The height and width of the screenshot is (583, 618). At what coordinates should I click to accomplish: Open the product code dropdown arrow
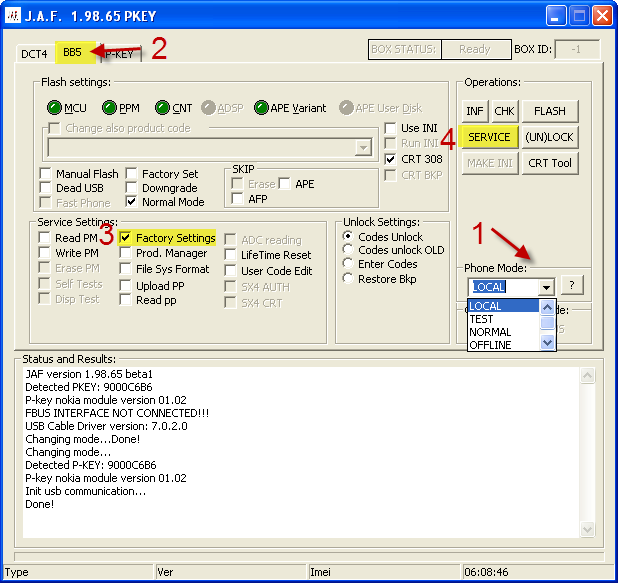pyautogui.click(x=363, y=148)
